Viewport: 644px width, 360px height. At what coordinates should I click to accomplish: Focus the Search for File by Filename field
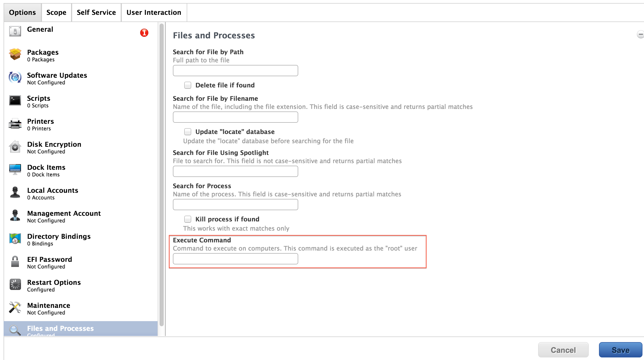(x=235, y=117)
